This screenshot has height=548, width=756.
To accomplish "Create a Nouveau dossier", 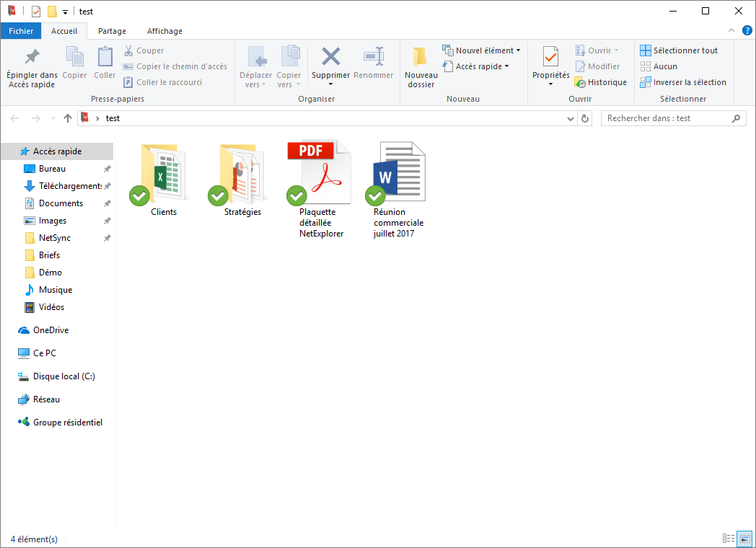I will pos(421,68).
